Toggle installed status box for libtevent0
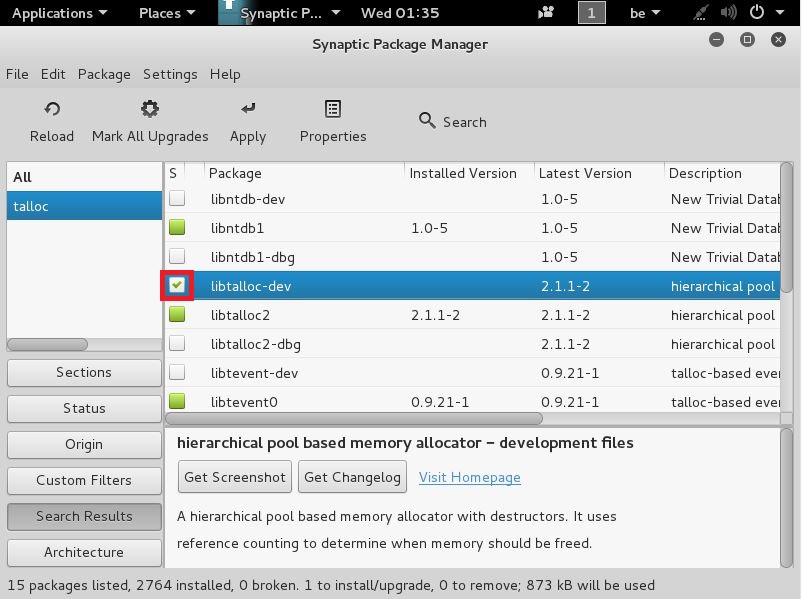The width and height of the screenshot is (802, 599). 177,401
